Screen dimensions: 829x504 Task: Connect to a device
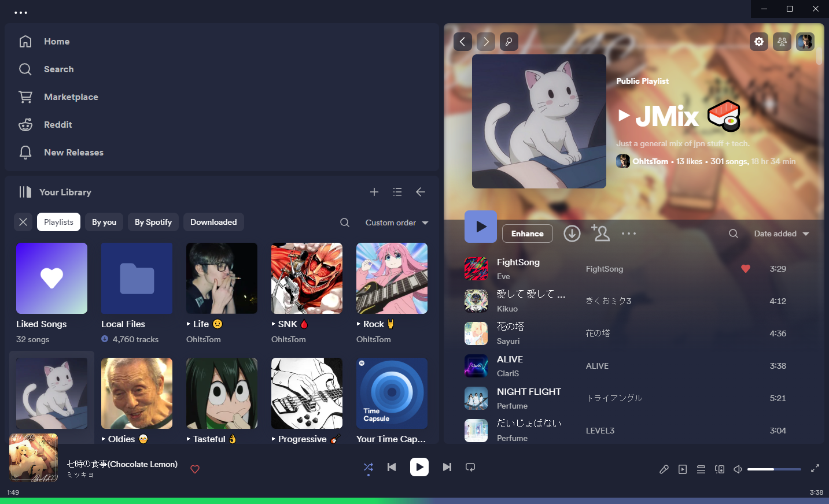tap(720, 469)
